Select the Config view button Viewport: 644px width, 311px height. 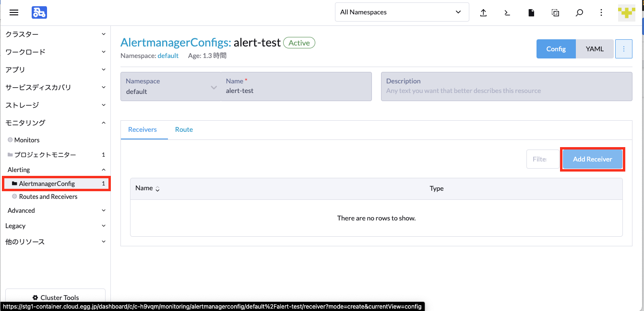(556, 49)
